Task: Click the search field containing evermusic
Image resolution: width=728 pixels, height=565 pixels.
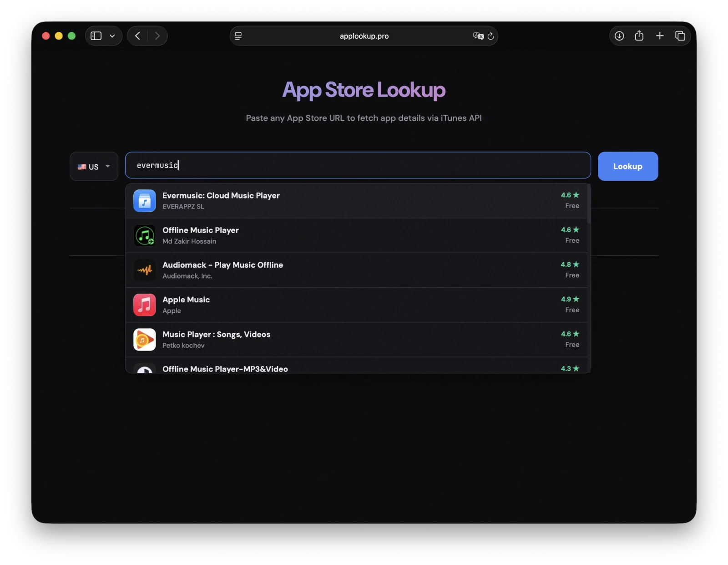Action: tap(358, 165)
